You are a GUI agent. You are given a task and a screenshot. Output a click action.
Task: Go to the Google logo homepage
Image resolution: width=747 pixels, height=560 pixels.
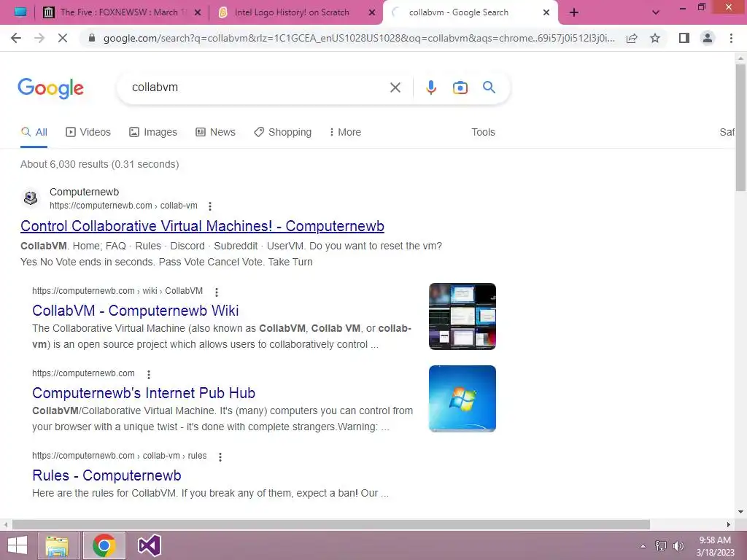click(50, 88)
